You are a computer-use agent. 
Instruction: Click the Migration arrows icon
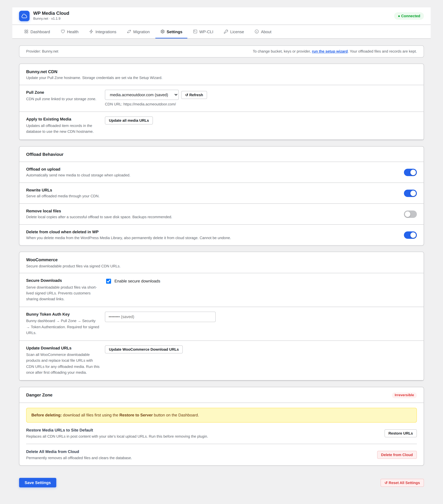pyautogui.click(x=129, y=31)
